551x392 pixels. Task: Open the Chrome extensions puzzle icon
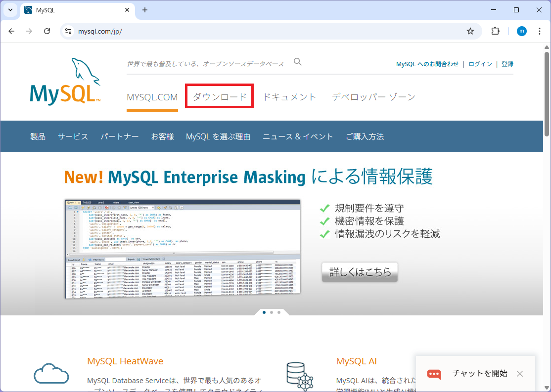click(x=495, y=31)
